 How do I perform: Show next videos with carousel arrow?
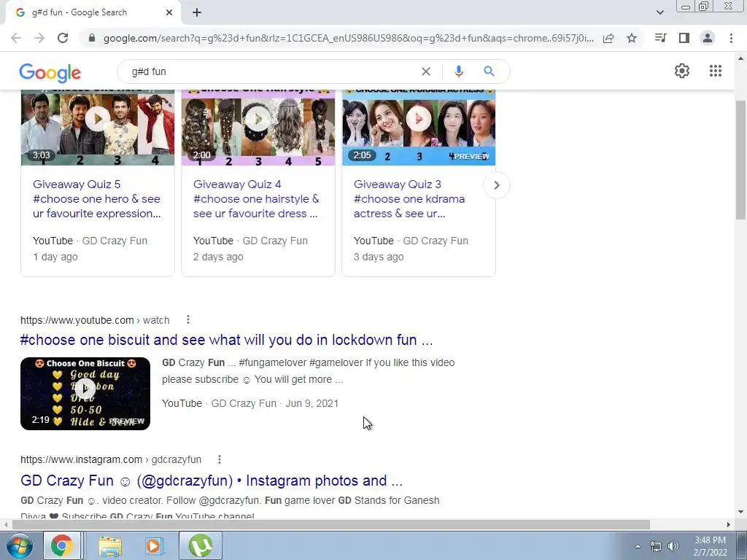[496, 184]
